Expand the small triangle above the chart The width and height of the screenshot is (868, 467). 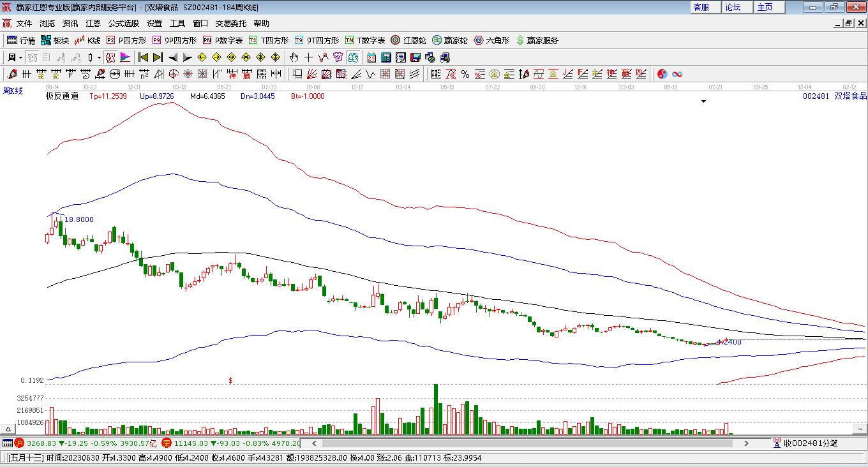click(703, 101)
